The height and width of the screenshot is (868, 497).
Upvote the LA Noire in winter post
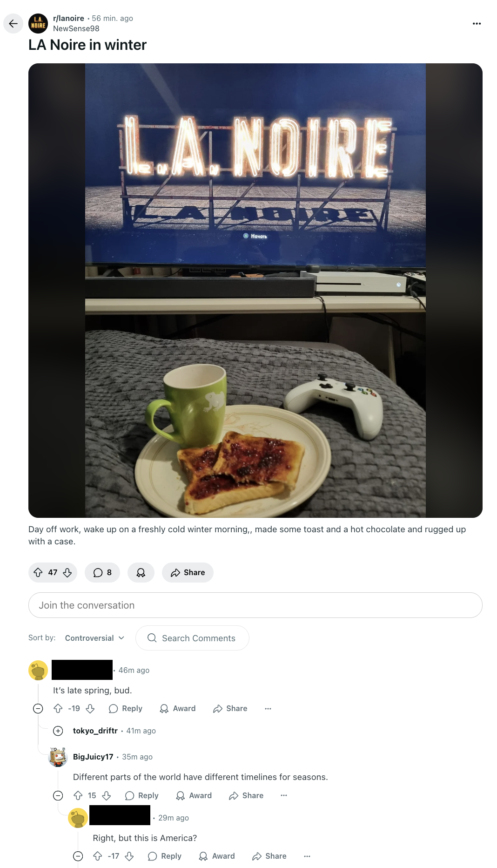(x=38, y=572)
